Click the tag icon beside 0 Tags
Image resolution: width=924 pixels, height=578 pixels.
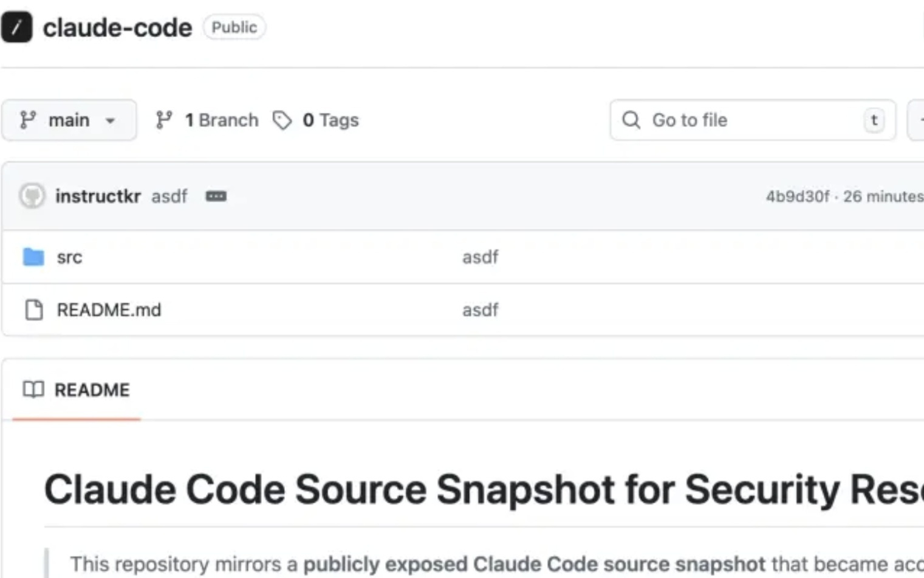coord(282,120)
